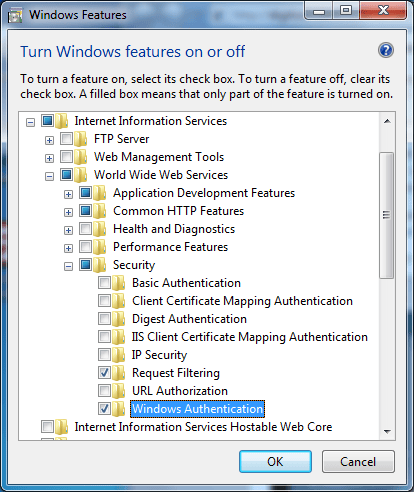This screenshot has height=492, width=414.
Task: Click the vertical scrollbar thumb
Action: point(387,215)
